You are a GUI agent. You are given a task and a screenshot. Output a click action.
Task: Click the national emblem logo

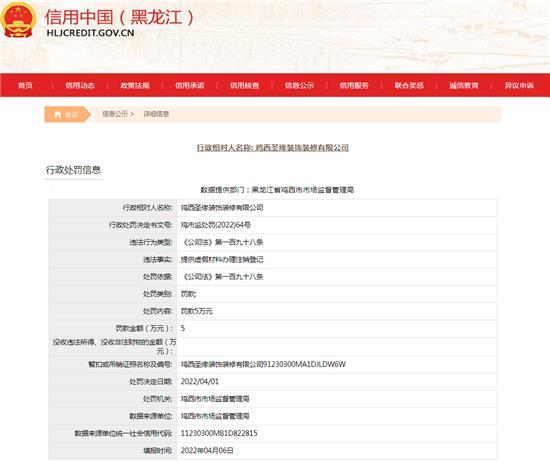18,20
